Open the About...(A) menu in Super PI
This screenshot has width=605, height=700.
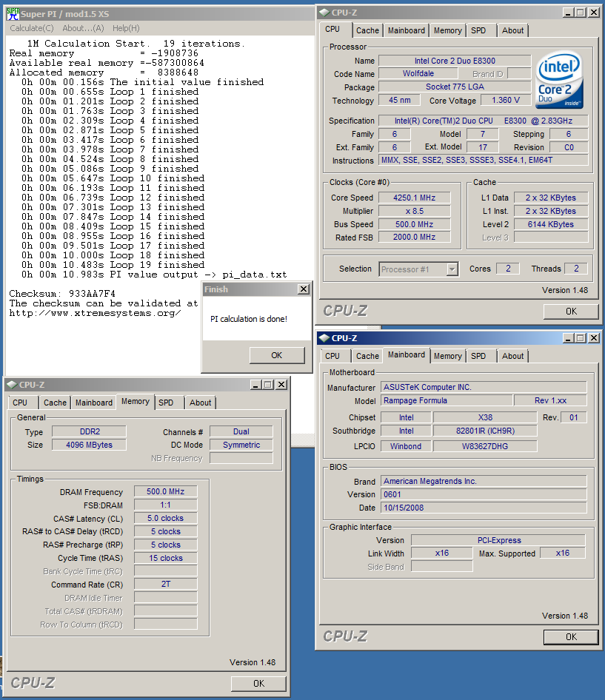pyautogui.click(x=83, y=28)
